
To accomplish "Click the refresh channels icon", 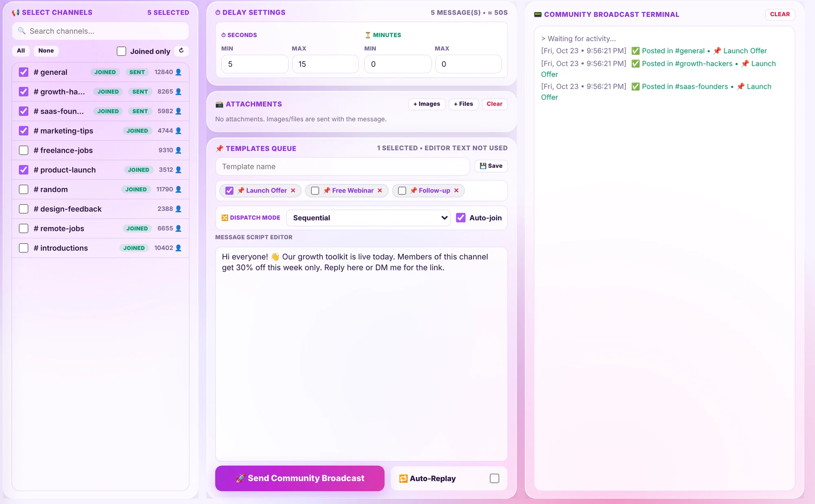I will pyautogui.click(x=181, y=50).
